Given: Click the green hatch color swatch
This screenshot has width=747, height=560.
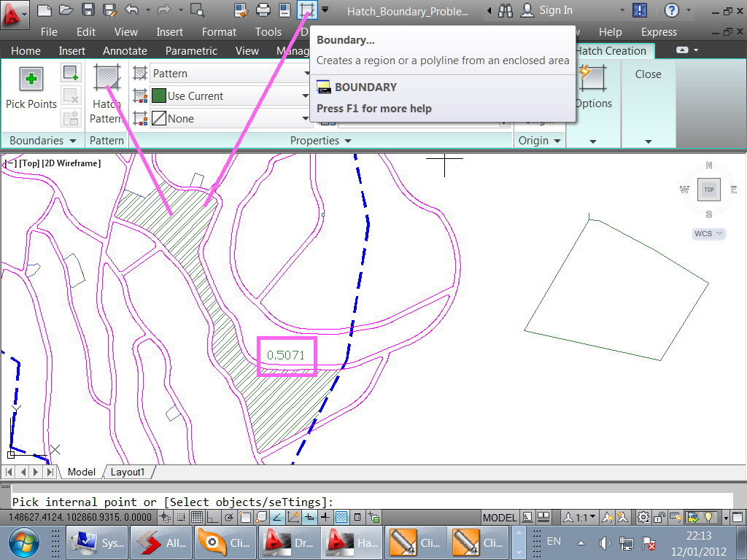Looking at the screenshot, I should [x=158, y=96].
